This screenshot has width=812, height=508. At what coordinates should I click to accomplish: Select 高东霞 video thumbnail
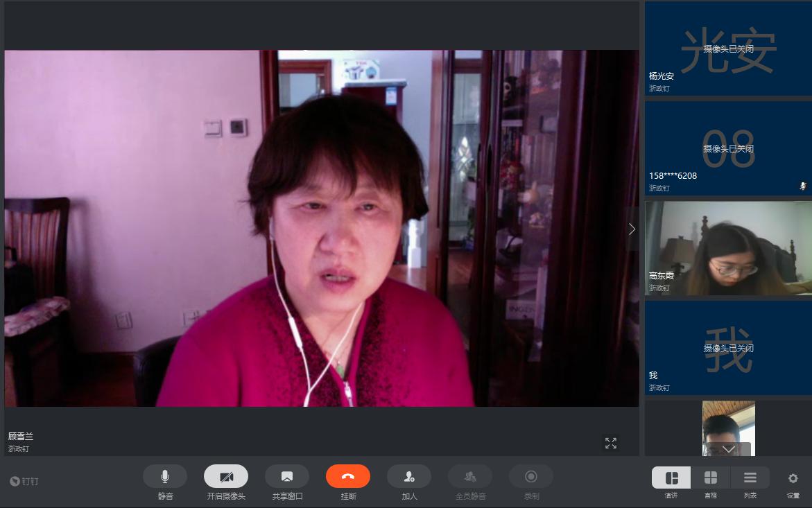[x=728, y=248]
